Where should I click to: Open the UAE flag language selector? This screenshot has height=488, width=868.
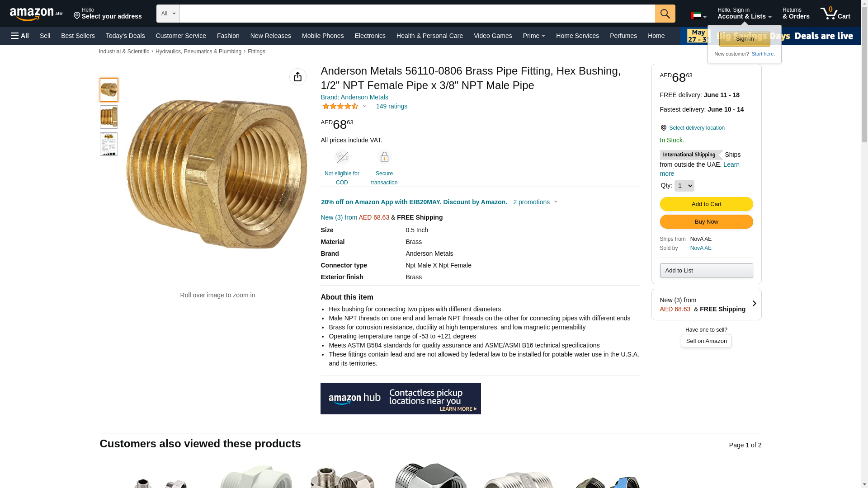[x=698, y=15]
